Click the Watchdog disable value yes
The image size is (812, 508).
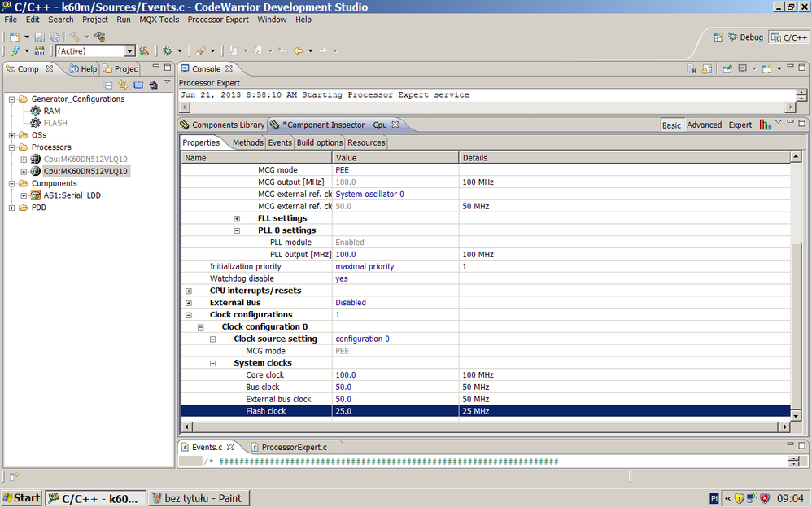[x=342, y=279]
